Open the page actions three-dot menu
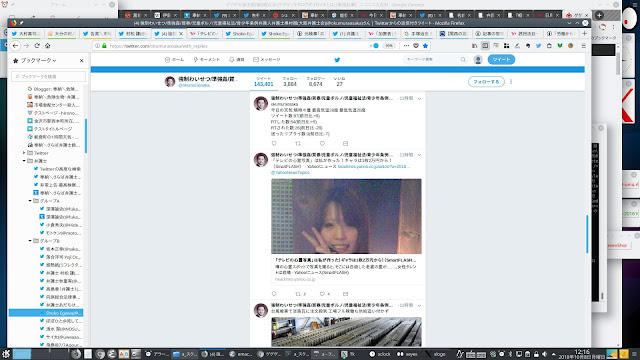 [x=406, y=46]
